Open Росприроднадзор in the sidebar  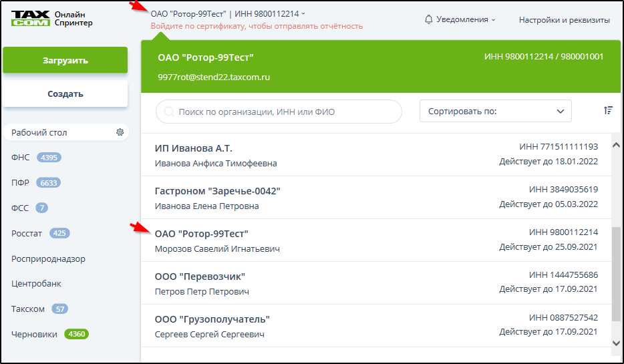[x=48, y=258]
